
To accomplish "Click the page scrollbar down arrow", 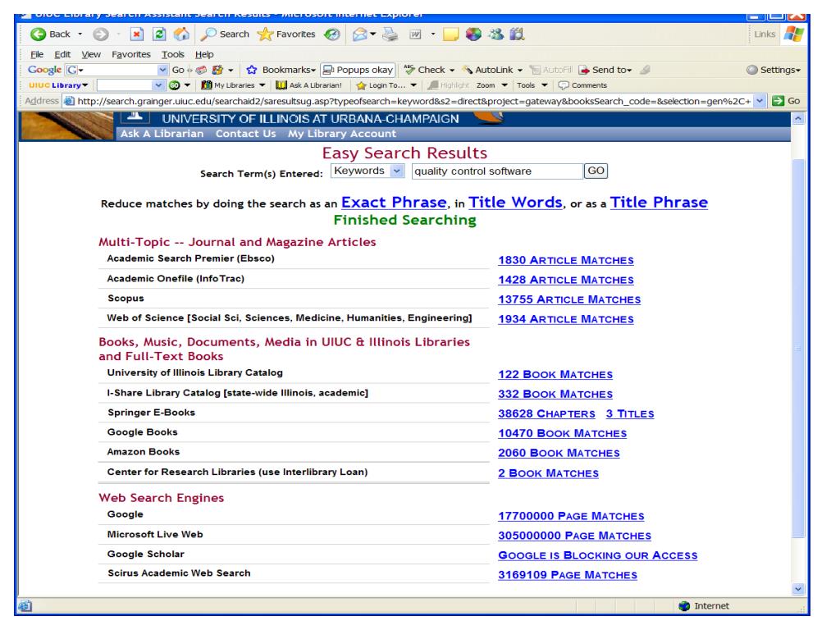I will (798, 589).
